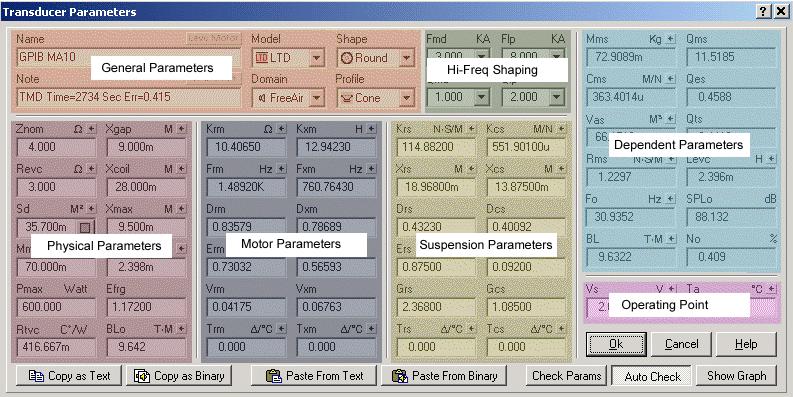Click the unit scale button beside Mms

point(671,39)
